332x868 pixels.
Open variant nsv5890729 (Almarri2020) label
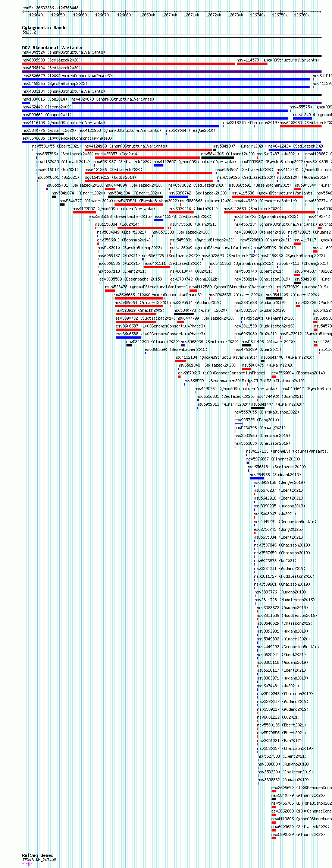point(298,835)
